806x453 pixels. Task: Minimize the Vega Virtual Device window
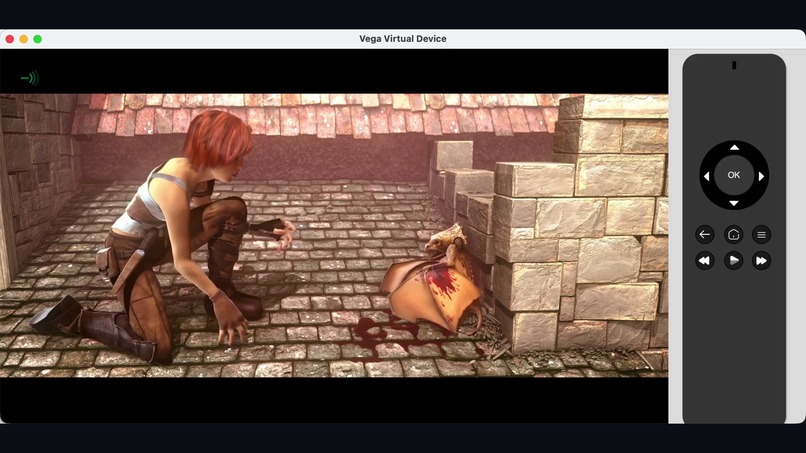pos(24,39)
